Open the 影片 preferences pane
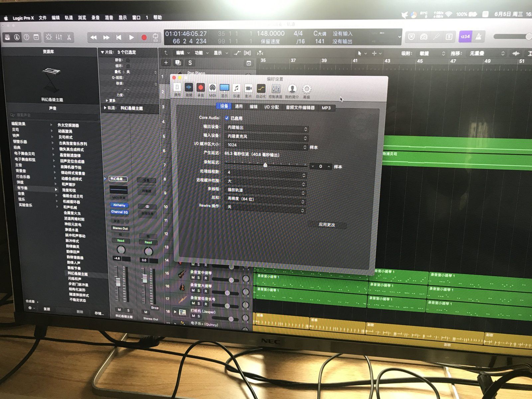This screenshot has height=399, width=532. [248, 90]
